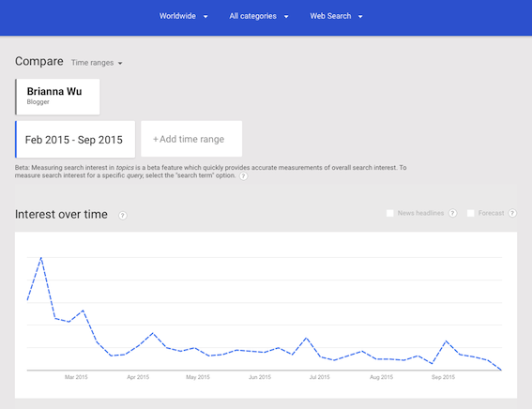Image resolution: width=532 pixels, height=409 pixels.
Task: Click help icon next to News headlines
Action: [452, 213]
